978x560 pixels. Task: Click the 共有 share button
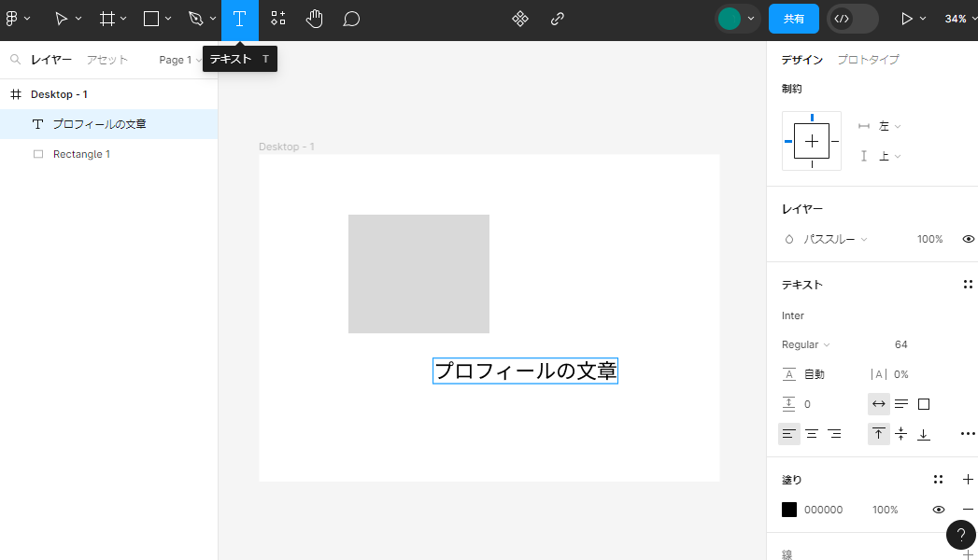pyautogui.click(x=793, y=19)
